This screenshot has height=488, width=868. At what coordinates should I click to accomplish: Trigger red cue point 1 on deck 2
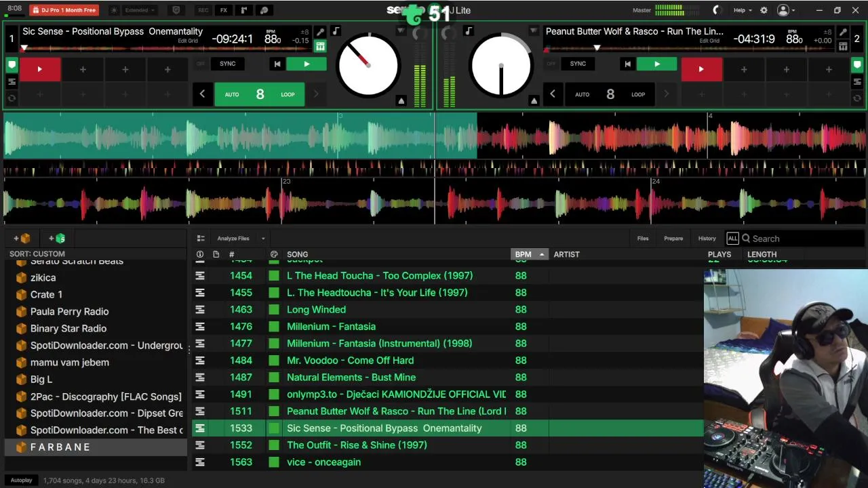pos(701,69)
